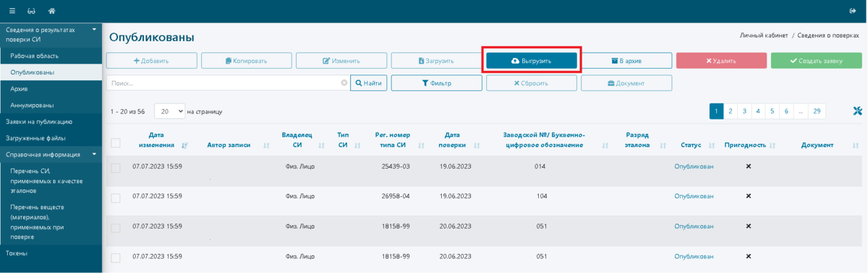868x275 pixels.
Task: Go to page 6 in pagination
Action: 786,111
